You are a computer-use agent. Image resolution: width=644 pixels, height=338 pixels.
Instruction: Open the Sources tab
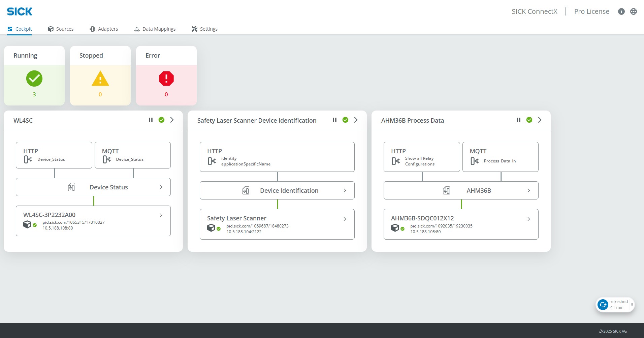[61, 29]
